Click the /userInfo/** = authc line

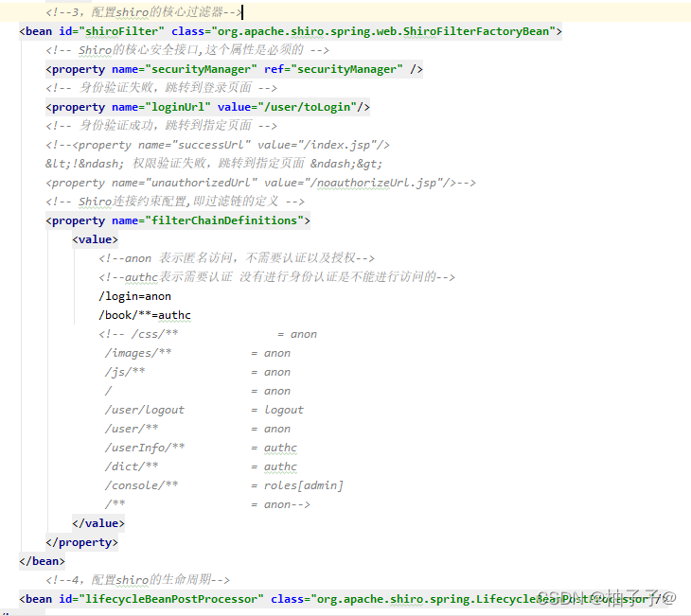tap(201, 448)
